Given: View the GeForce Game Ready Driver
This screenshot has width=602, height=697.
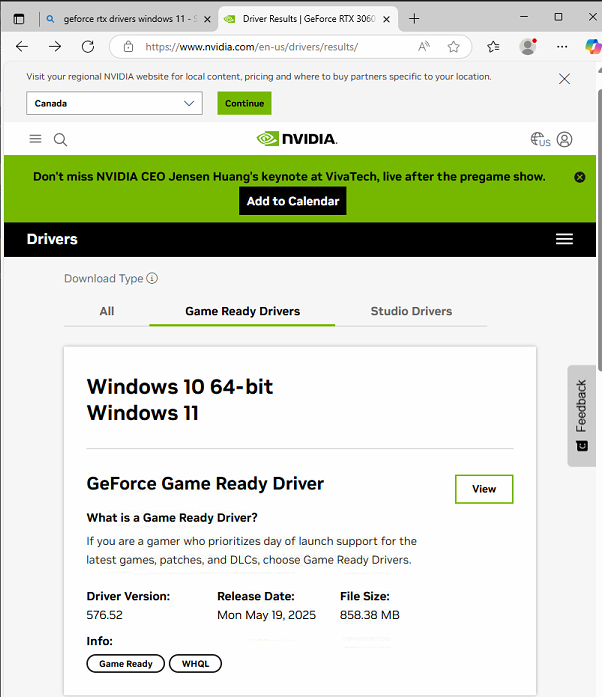Looking at the screenshot, I should point(484,489).
